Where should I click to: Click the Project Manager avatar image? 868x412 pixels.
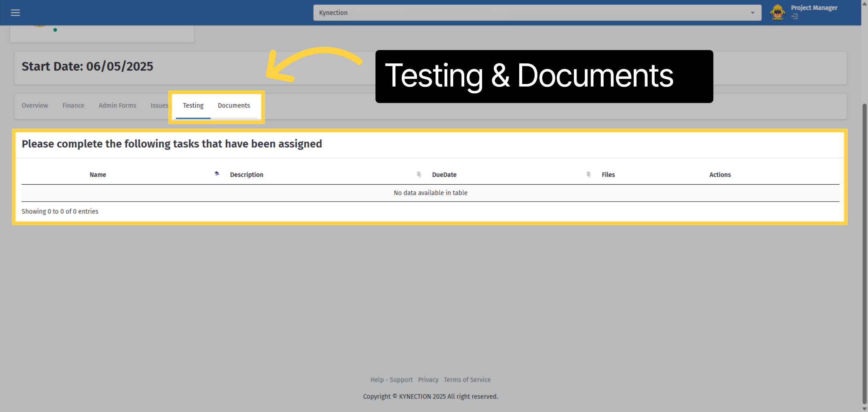[778, 13]
